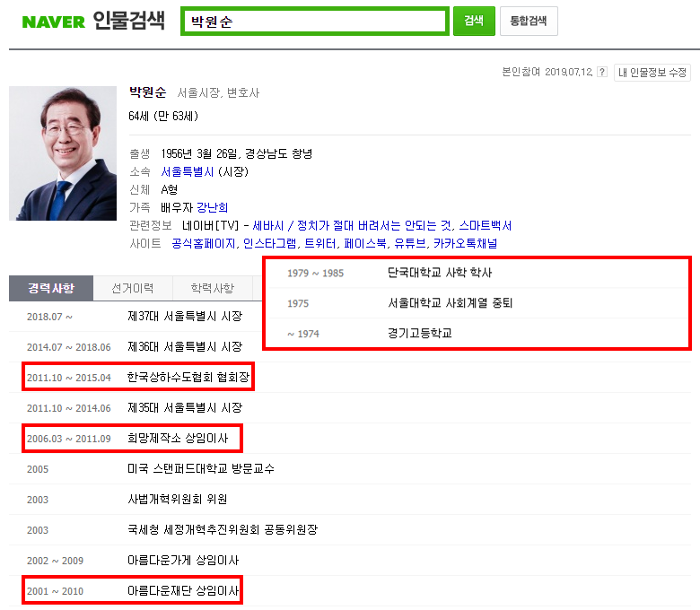This screenshot has height=610, width=700.
Task: Click the green 검색 button
Action: (x=474, y=21)
